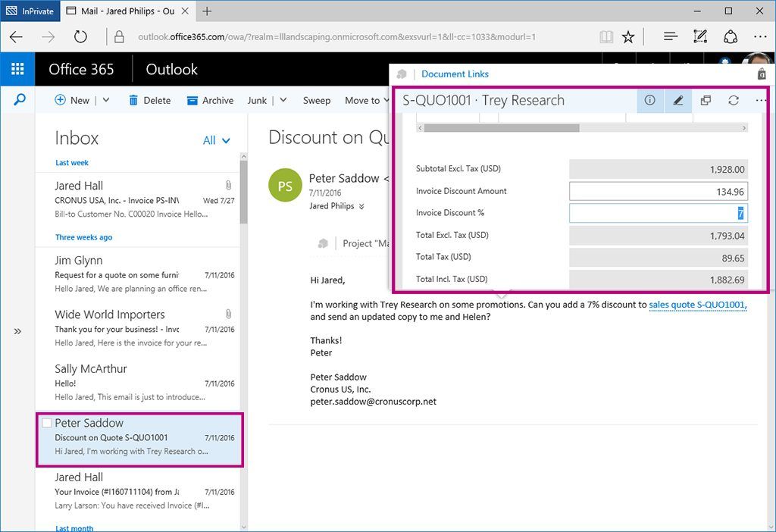
Task: Pop out the S-QUO1001 quote window
Action: click(706, 101)
